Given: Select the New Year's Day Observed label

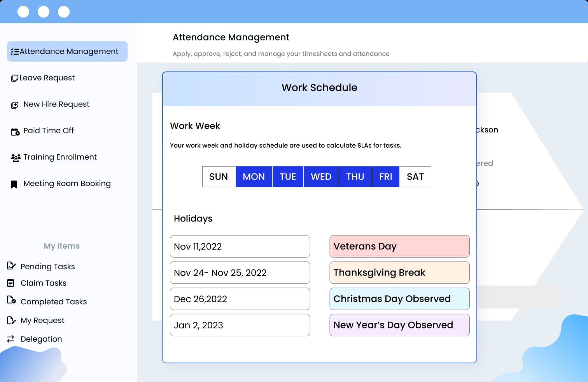Looking at the screenshot, I should tap(399, 325).
